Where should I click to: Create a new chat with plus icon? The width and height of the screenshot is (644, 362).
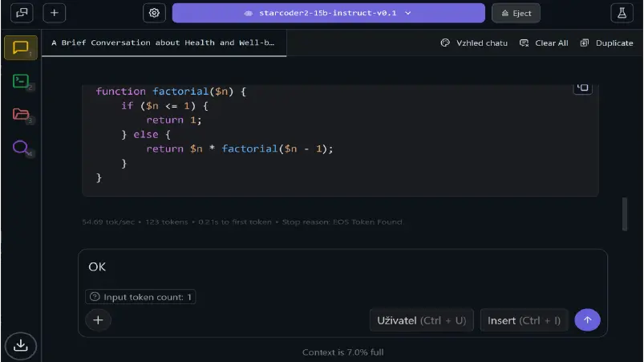[x=55, y=13]
